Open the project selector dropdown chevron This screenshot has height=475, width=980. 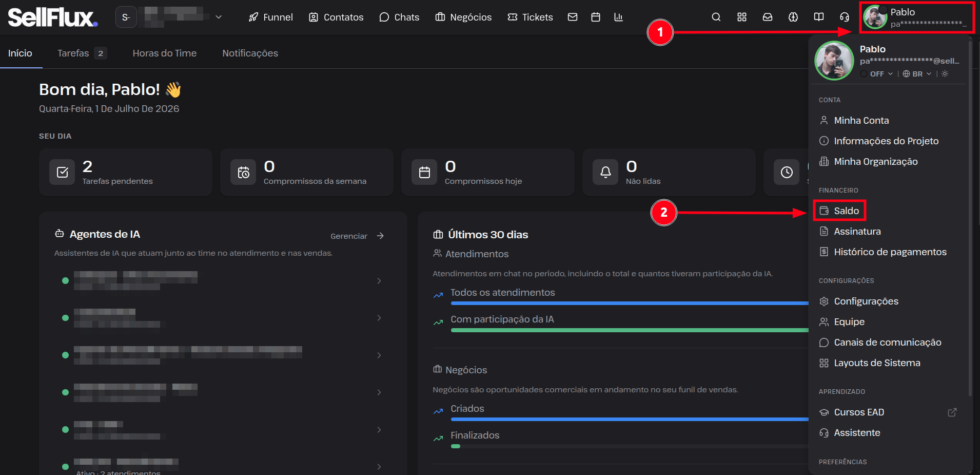click(219, 17)
